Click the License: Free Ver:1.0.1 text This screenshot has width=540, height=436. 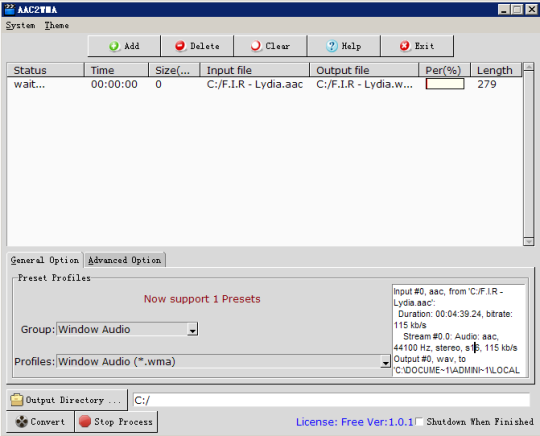click(x=354, y=422)
